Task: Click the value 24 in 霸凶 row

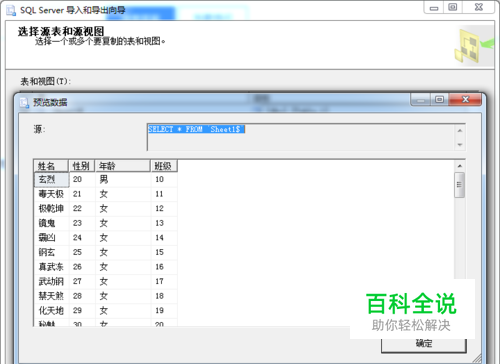Action: 82,238
